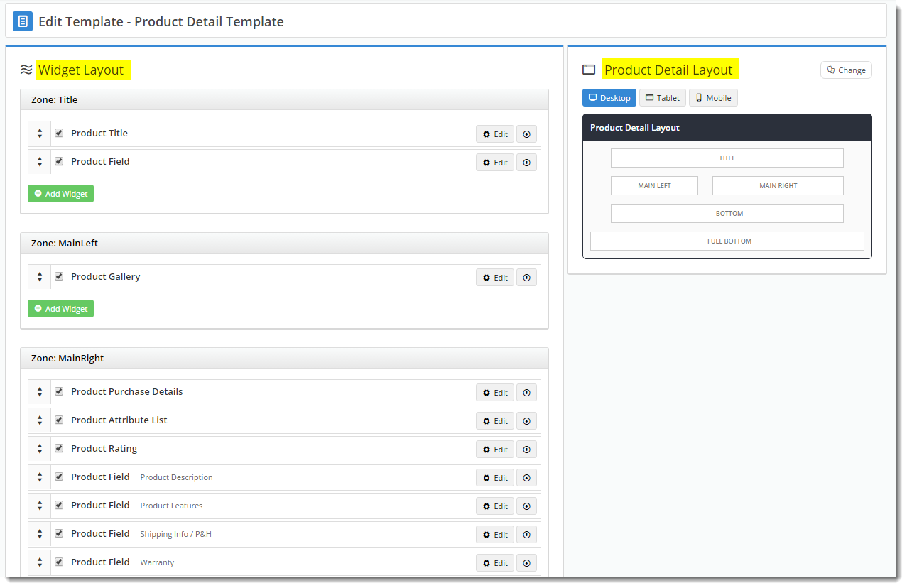Click the dark "Product Detail Layout" preview header
907x588 pixels.
coord(727,128)
